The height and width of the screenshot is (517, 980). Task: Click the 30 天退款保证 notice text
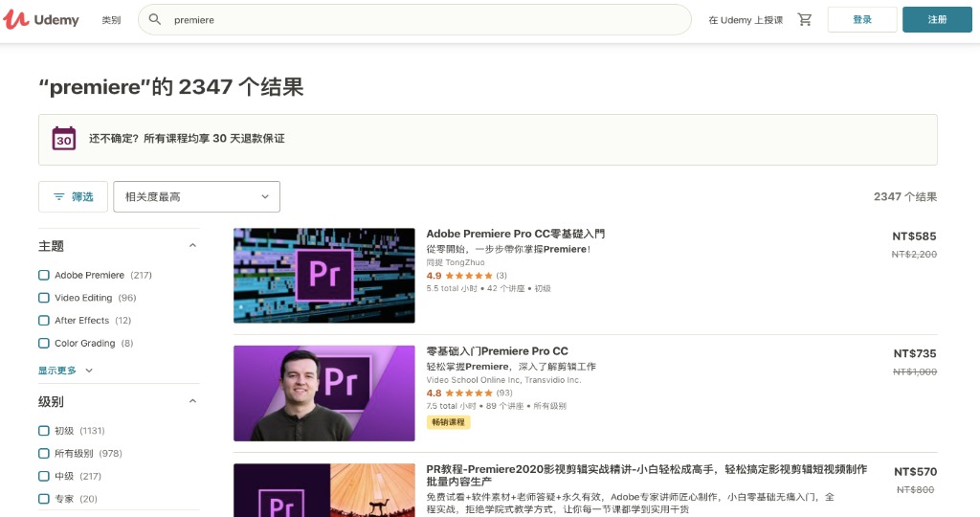coord(187,139)
